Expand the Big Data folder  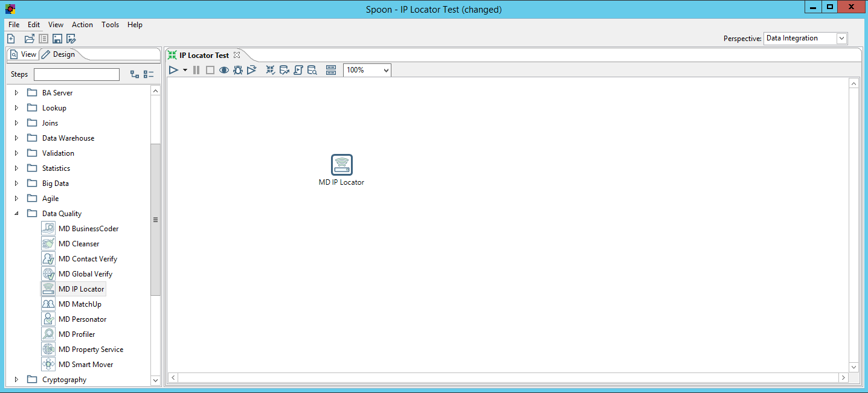click(x=16, y=184)
